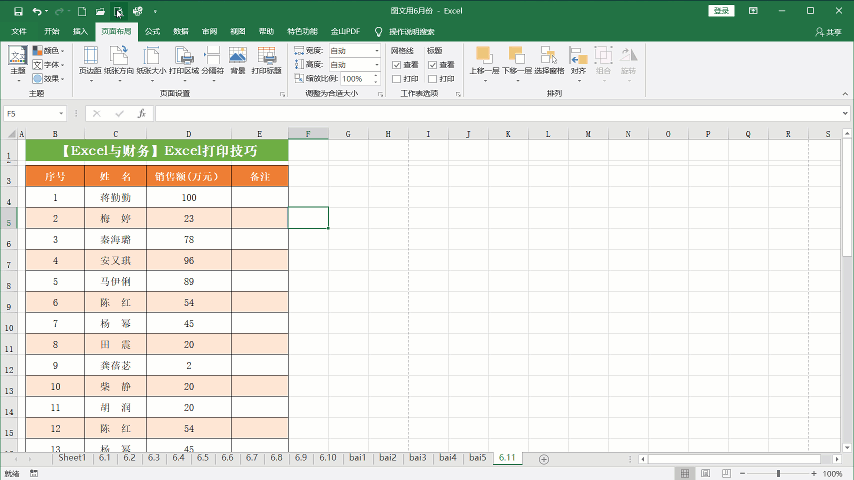Open the theme Effects (效果) dropdown
854x480 pixels.
[48, 79]
